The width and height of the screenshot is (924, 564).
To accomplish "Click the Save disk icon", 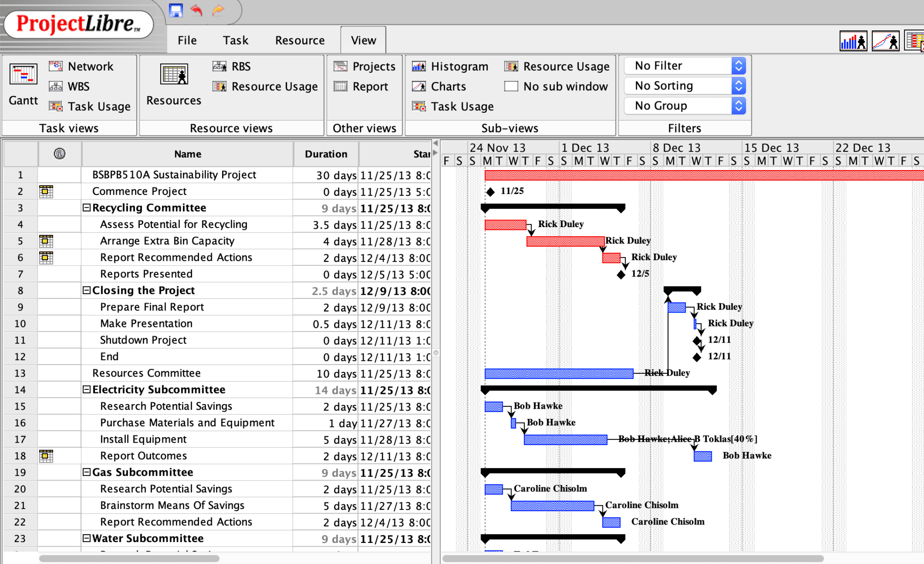I will click(176, 10).
